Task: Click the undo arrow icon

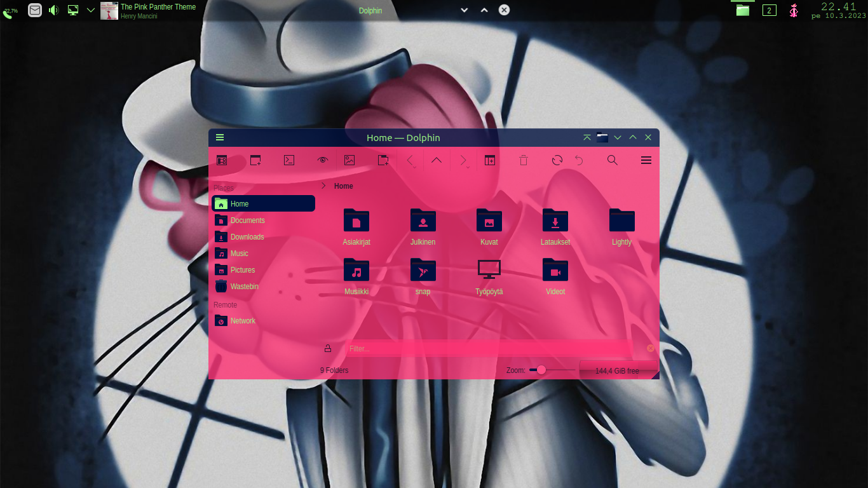Action: pos(579,160)
